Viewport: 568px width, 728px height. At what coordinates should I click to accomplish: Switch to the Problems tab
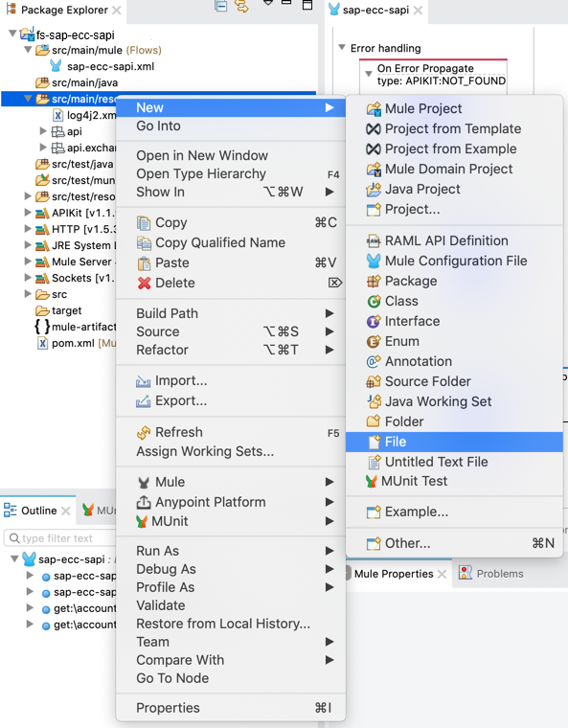coord(491,574)
